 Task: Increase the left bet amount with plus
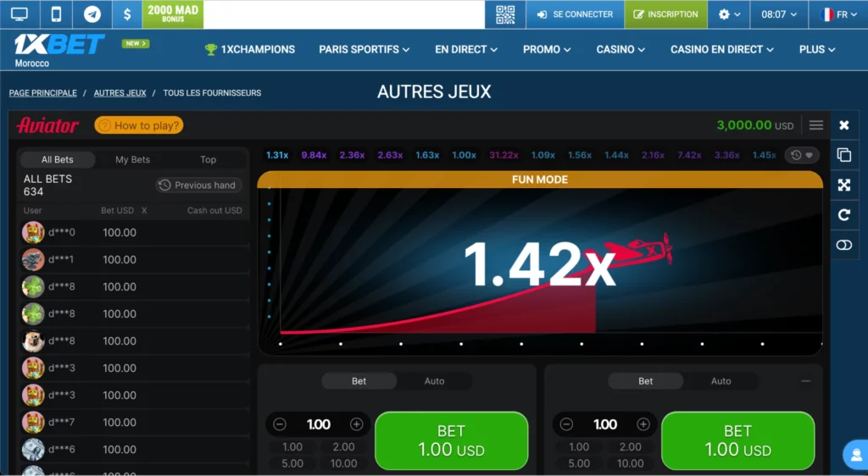tap(357, 424)
